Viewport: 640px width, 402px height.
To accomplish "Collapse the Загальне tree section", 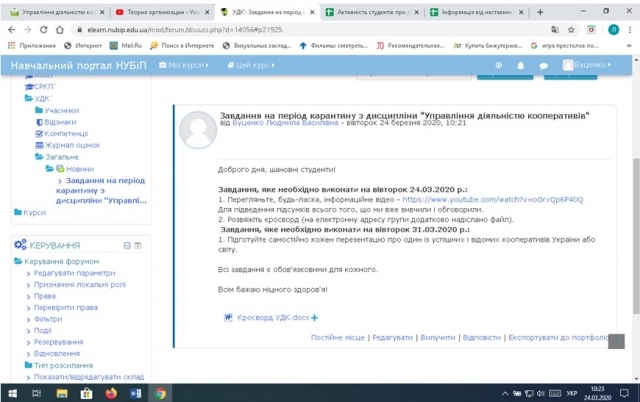I will [37, 157].
